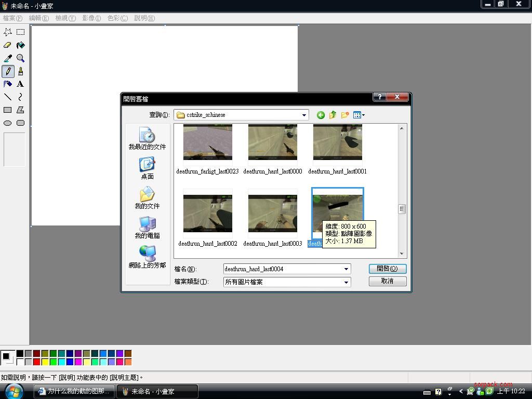This screenshot has height=399, width=532.
Task: Open the 影像 (Image) menu
Action: (91, 18)
